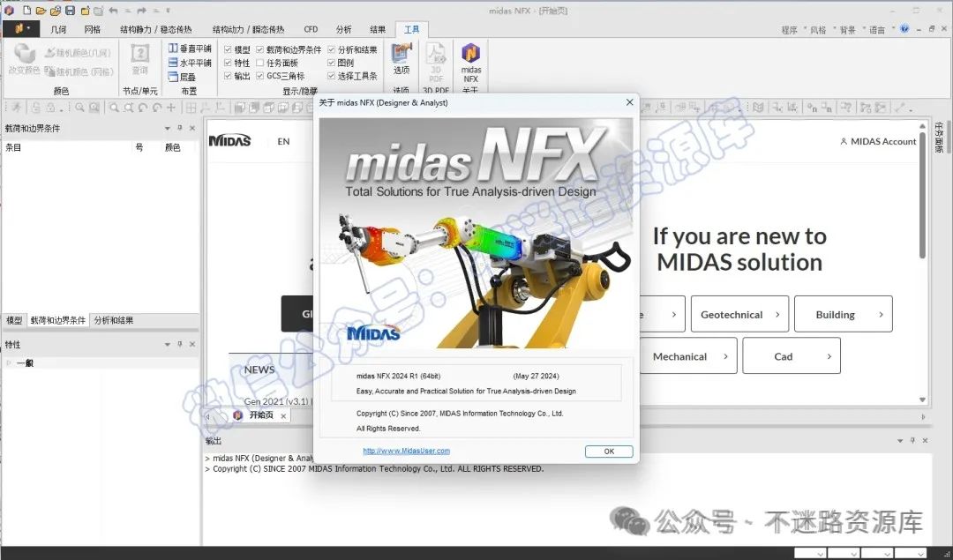Screen dimensions: 953x560
Task: Switch to the 网格 ribbon tab
Action: 93,29
